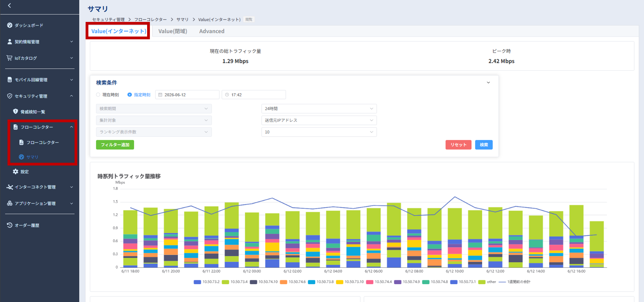Click the clock icon in time field
Image resolution: width=644 pixels, height=302 pixels.
[227, 95]
